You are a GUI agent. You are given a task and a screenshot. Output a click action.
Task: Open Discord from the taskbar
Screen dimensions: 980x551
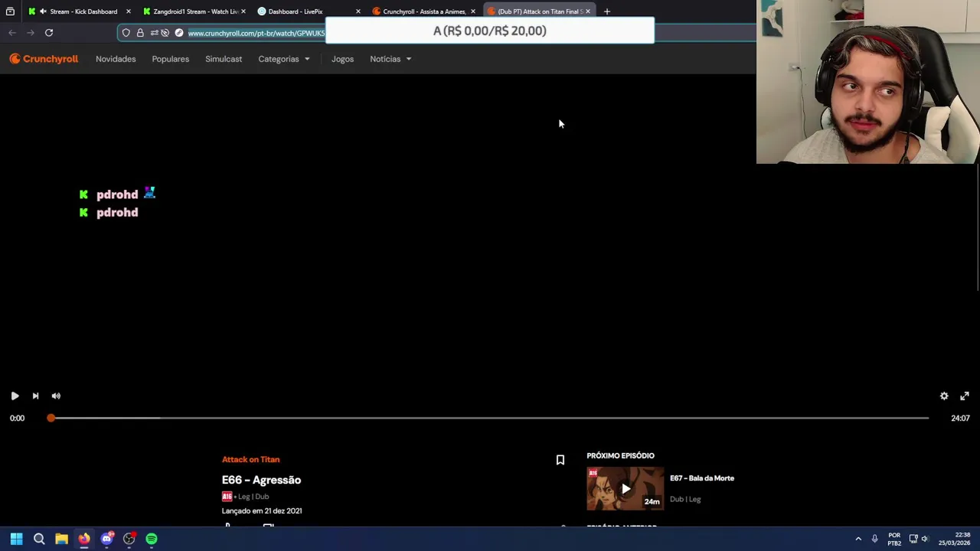coord(106,539)
